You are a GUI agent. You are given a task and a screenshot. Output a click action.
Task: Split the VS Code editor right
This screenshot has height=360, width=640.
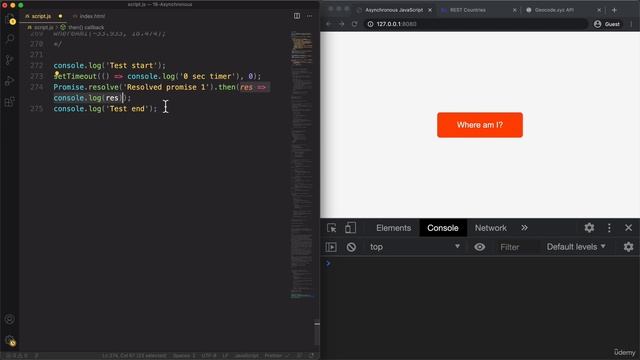(x=297, y=16)
